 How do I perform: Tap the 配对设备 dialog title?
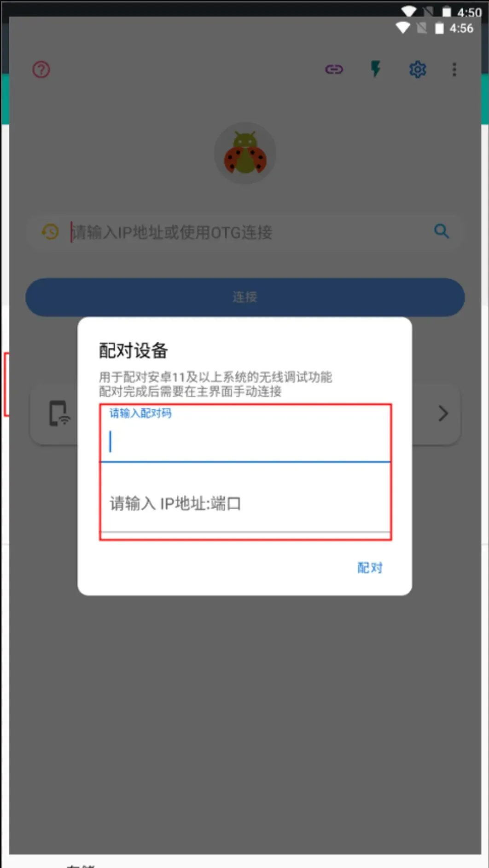click(x=134, y=351)
